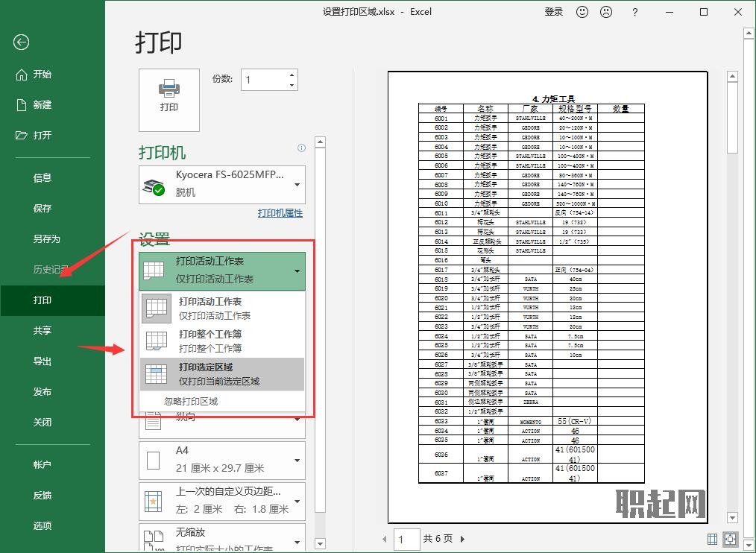The height and width of the screenshot is (553, 756).
Task: Toggle 忽略打印区域 option
Action: 191,401
